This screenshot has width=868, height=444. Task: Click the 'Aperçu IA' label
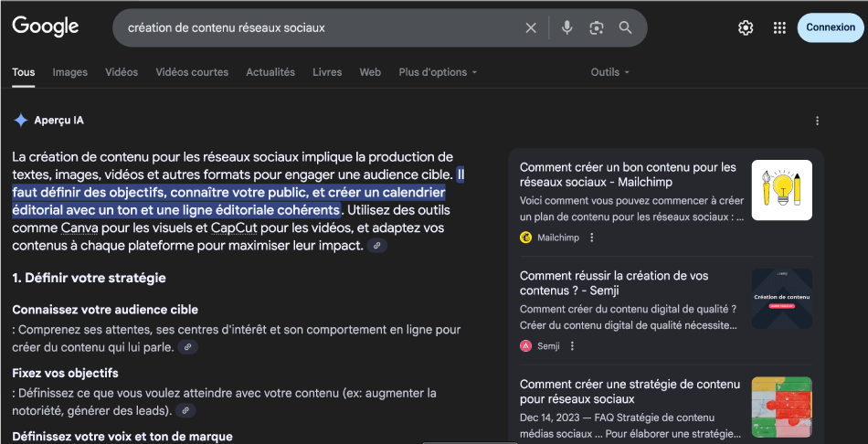tap(59, 120)
